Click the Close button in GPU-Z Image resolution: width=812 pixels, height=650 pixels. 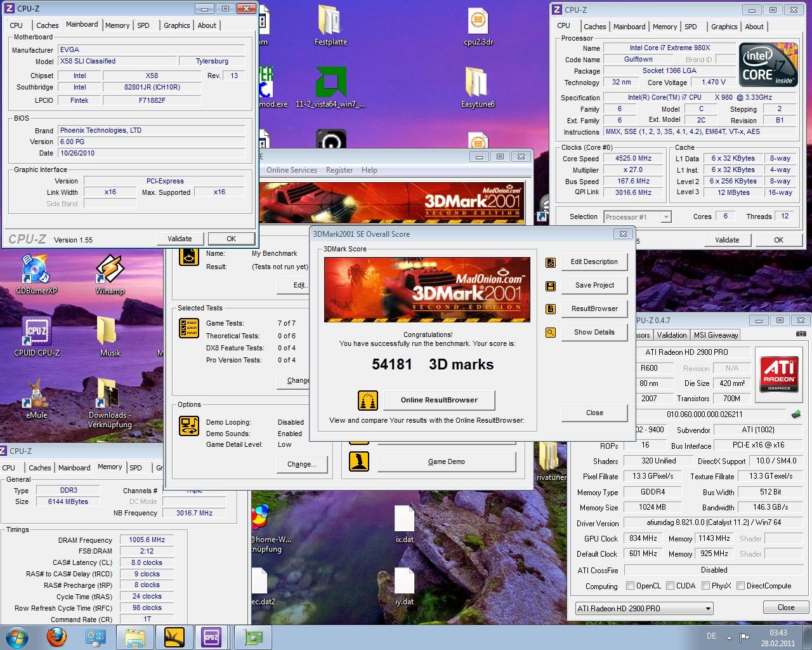(786, 607)
